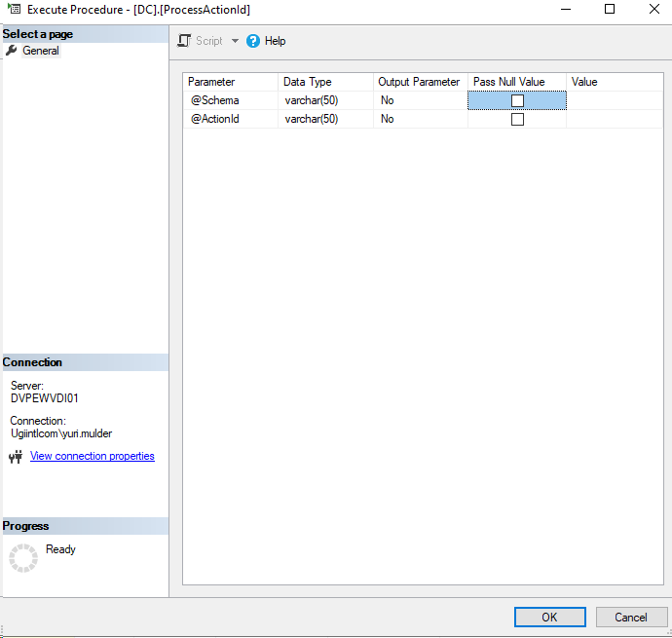The width and height of the screenshot is (672, 638).
Task: Click the progress spinner ring icon
Action: point(23,558)
